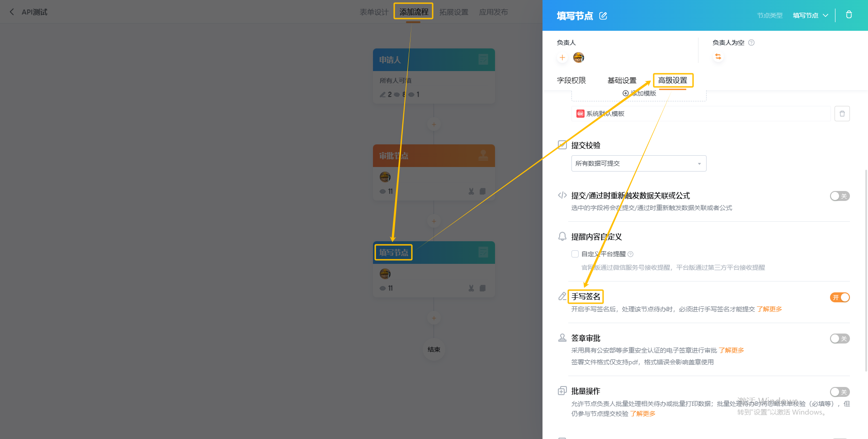Check the 自定义平台提醒 checkbox
This screenshot has width=868, height=439.
pyautogui.click(x=575, y=254)
